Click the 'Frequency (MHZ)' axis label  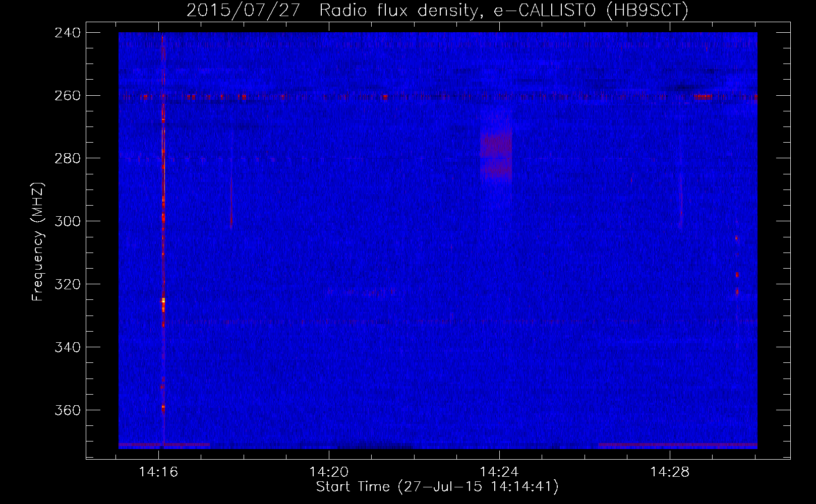[38, 242]
